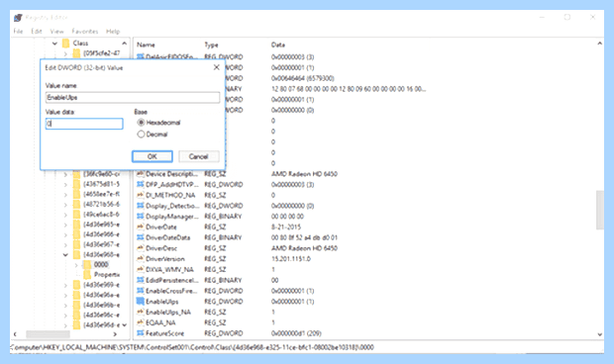Click the DWORD icon beside Display_Detection
Viewport: 614px width, 364px height.
tap(141, 206)
